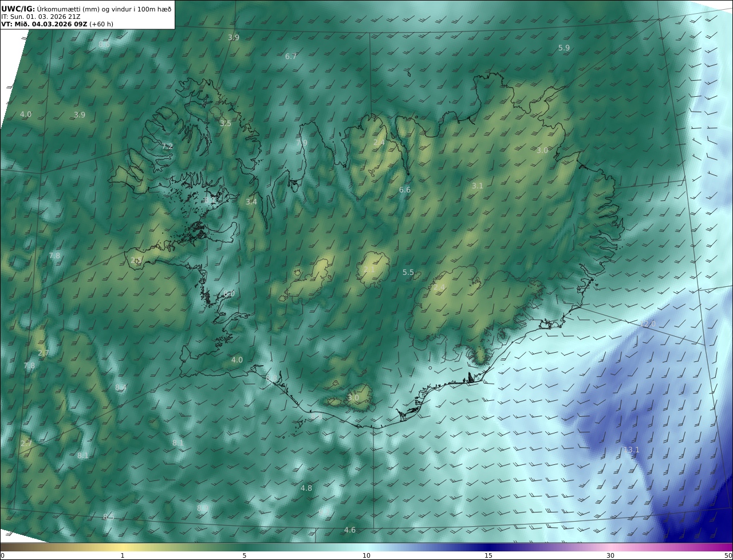The height and width of the screenshot is (560, 733).
Task: Click the 8.4 value label on the map
Action: tap(120, 388)
